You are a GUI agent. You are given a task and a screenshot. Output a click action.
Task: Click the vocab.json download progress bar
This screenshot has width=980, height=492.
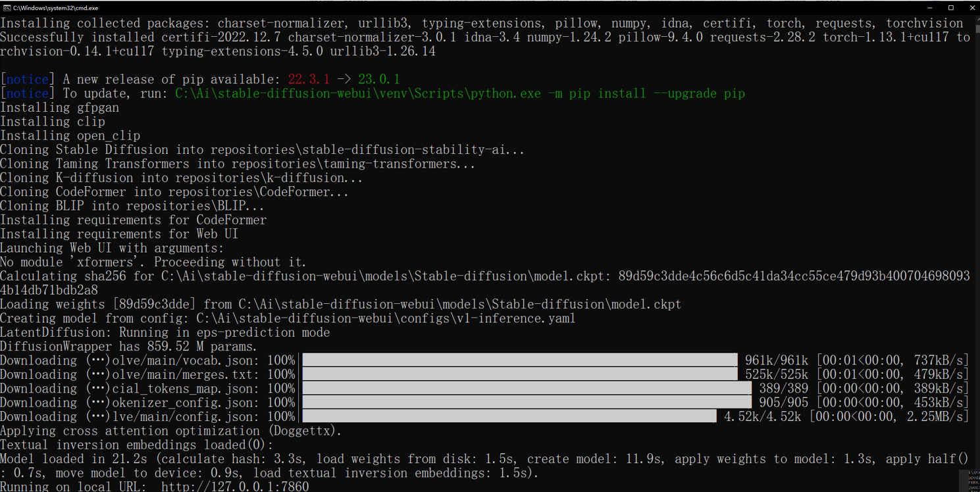coord(520,360)
